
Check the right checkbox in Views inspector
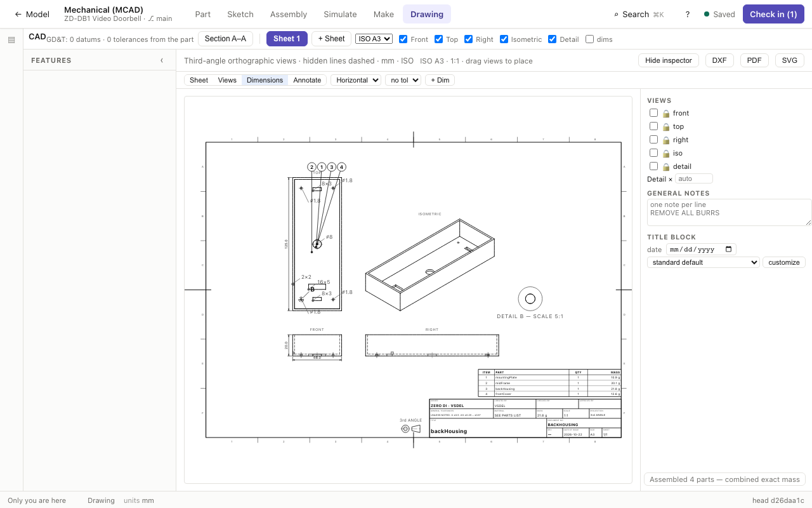click(x=653, y=139)
